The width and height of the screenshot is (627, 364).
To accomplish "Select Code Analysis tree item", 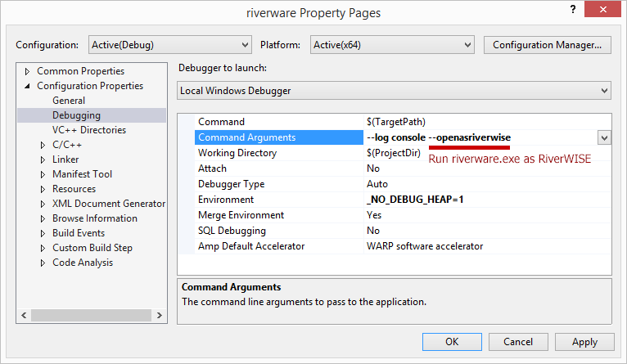I will click(83, 263).
